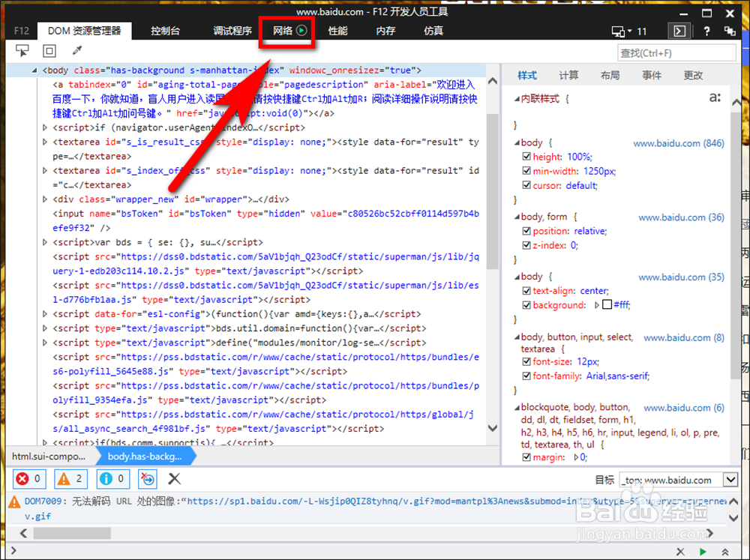Click the DOM tree vertical scrollbar thumb
750x560 pixels.
(x=492, y=191)
